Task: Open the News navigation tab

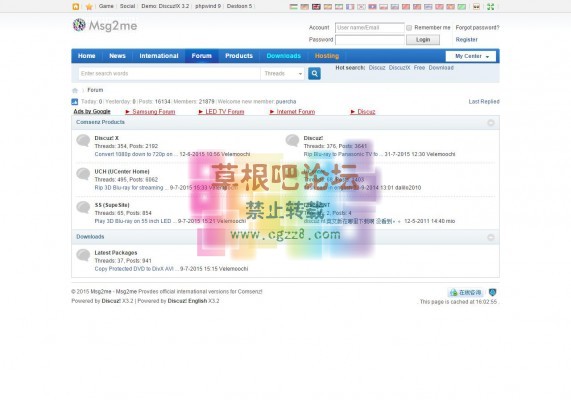Action: (117, 56)
